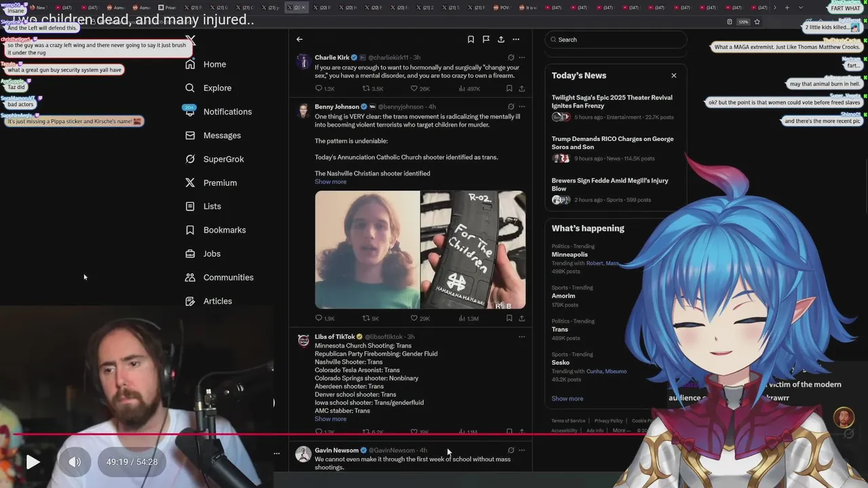Click the Jobs briefcase icon
Viewport: 868px width, 488px height.
(190, 253)
